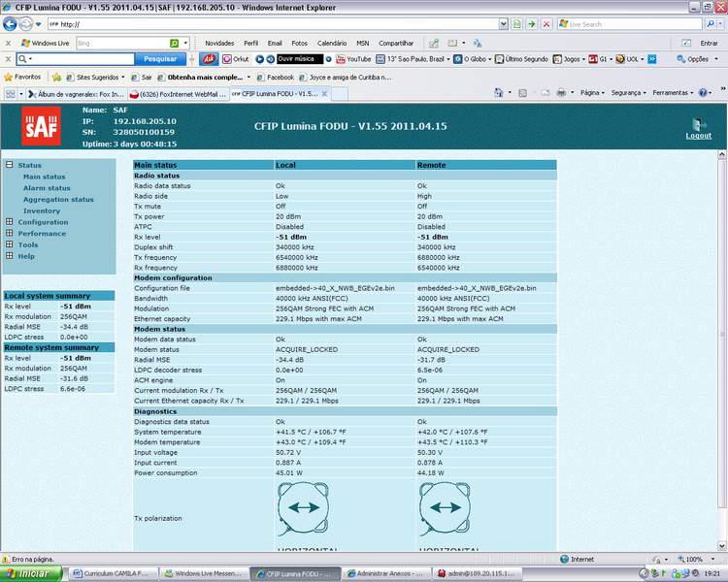Click the browser Forward arrow button

(26, 23)
